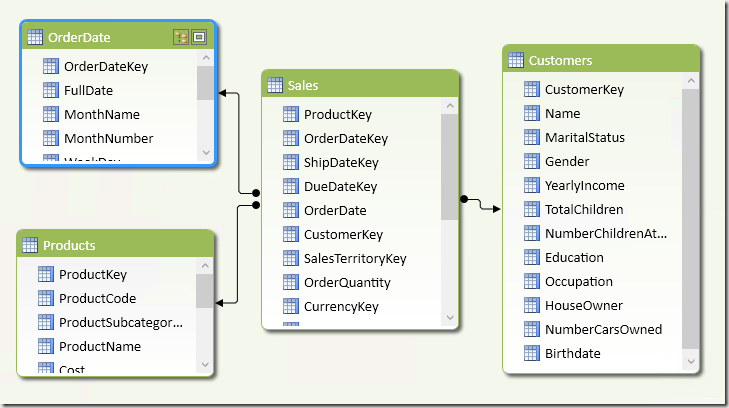Select TotalChildren column in Customers
Image resolution: width=729 pixels, height=408 pixels.
tap(583, 210)
